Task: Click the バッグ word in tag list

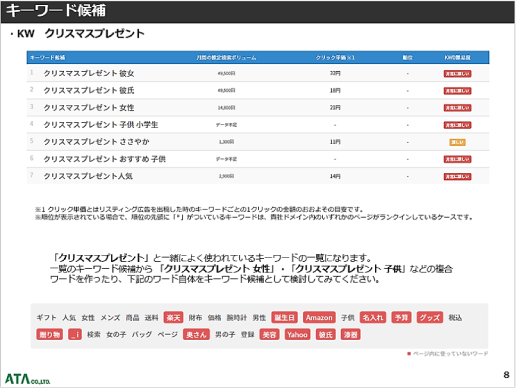Action: [x=142, y=335]
